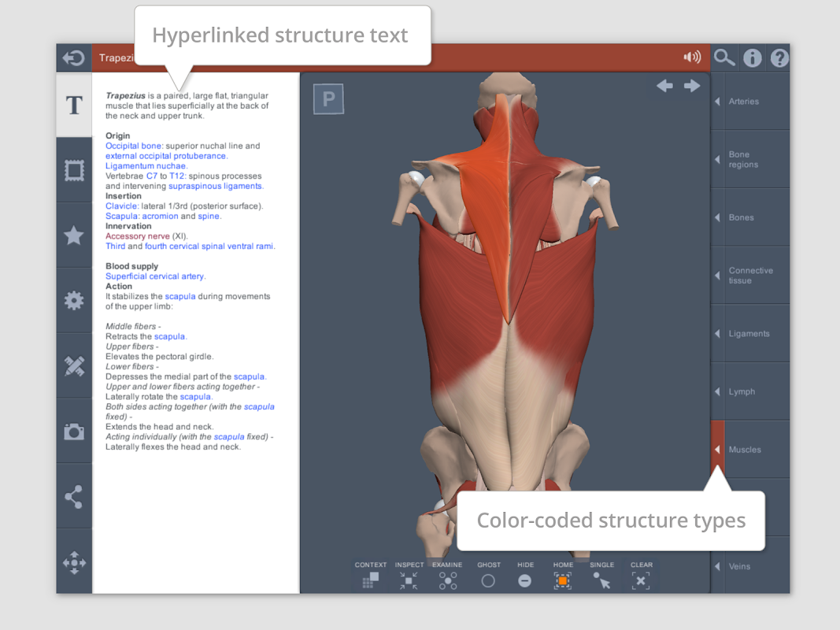Open the text description (T) panel
The height and width of the screenshot is (630, 840).
[74, 105]
